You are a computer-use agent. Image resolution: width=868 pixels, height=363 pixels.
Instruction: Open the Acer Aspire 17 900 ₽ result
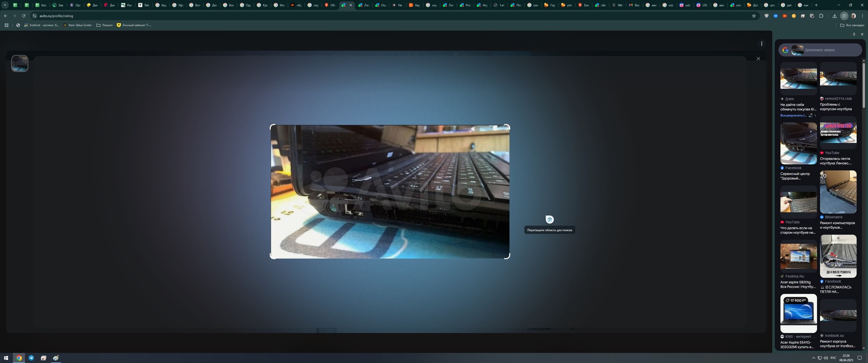[x=798, y=313]
